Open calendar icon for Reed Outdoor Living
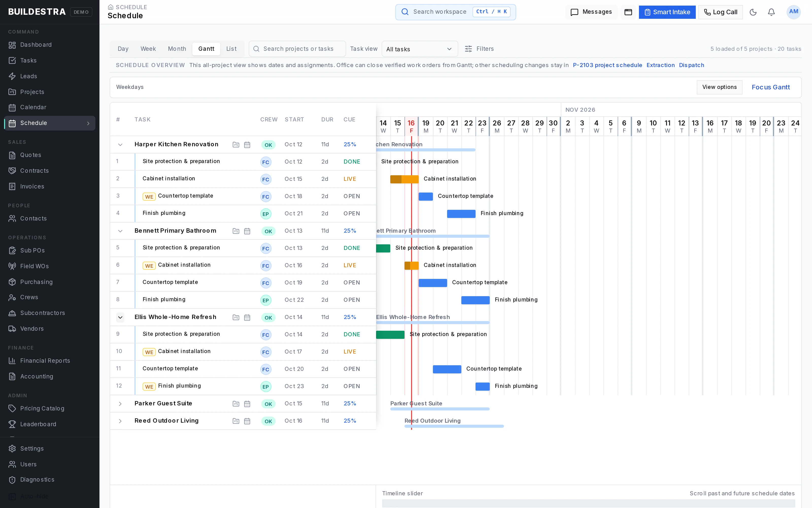This screenshot has width=812, height=508. pos(247,421)
